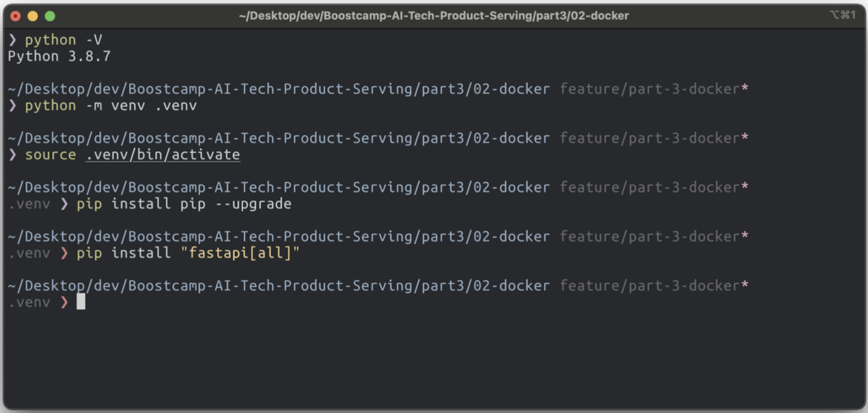This screenshot has width=868, height=413.
Task: Click the underlined .venv/bin/activate path
Action: tap(163, 155)
